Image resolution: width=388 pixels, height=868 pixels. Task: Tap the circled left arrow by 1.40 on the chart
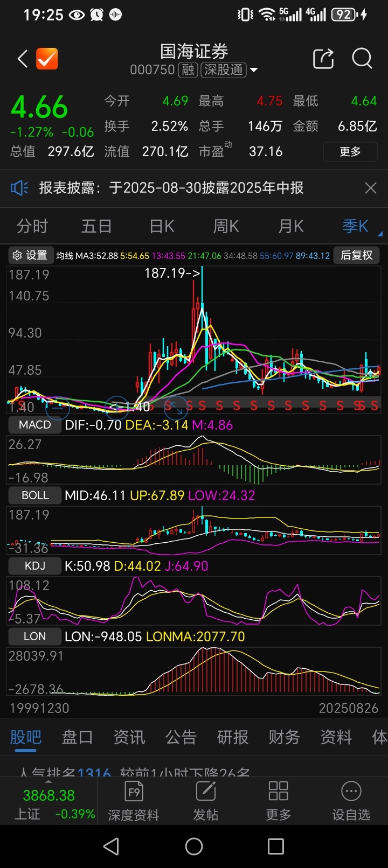116,408
